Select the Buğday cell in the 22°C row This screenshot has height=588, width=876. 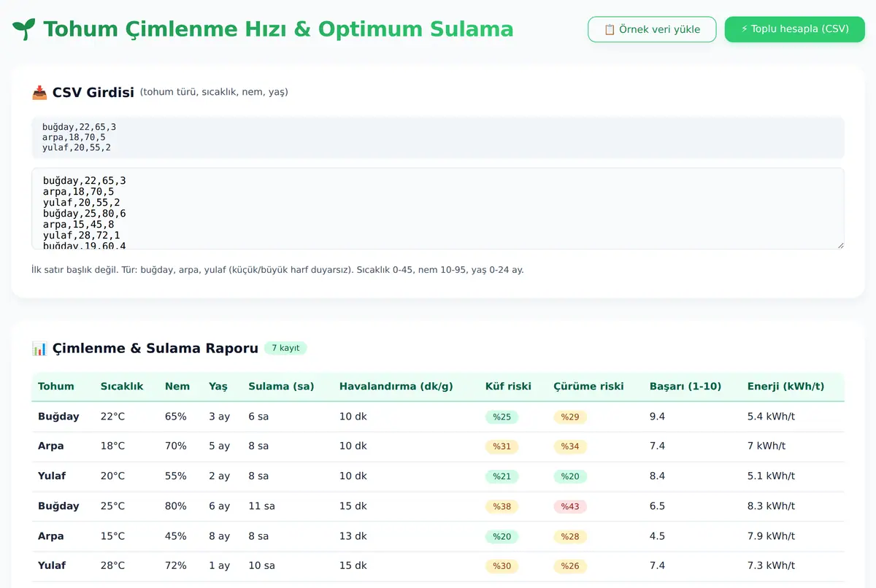pyautogui.click(x=58, y=417)
